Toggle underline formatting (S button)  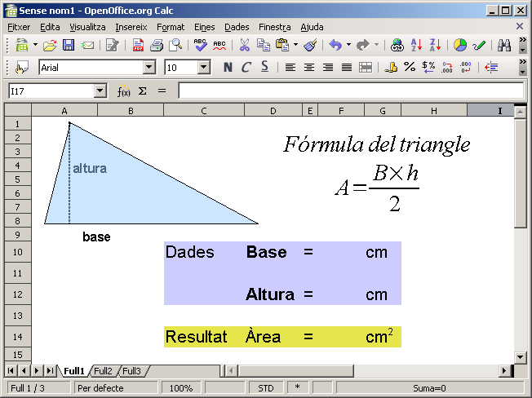(x=264, y=68)
